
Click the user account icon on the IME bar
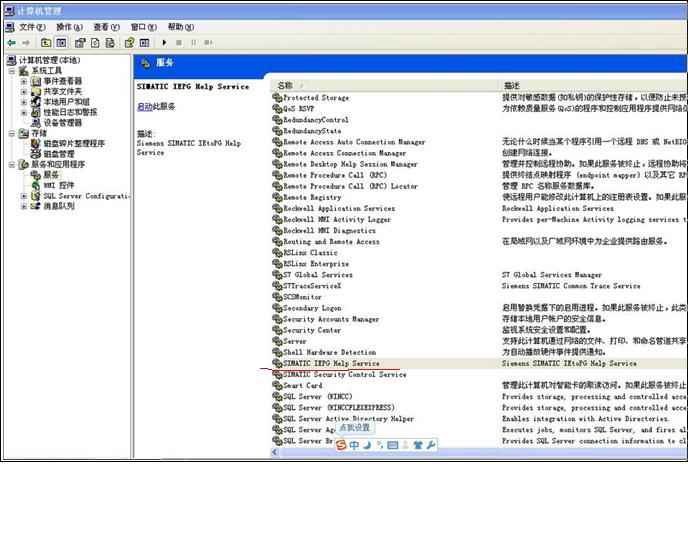click(x=405, y=445)
